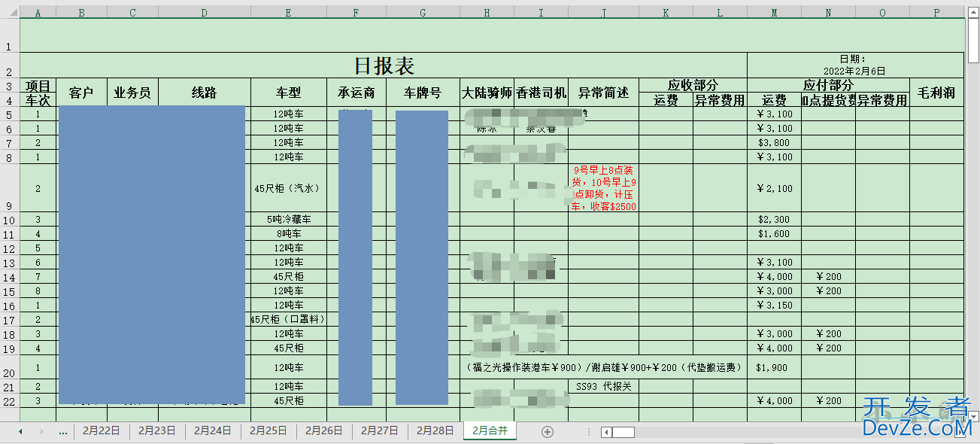Open hidden sheets via the ellipsis button
This screenshot has width=980, height=444.
point(63,432)
